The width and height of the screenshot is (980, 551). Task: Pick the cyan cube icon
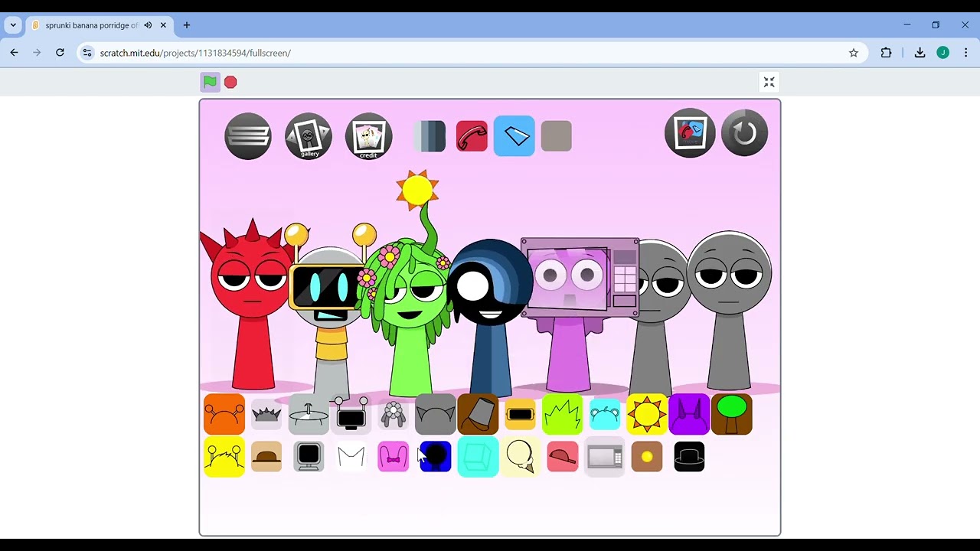pyautogui.click(x=478, y=457)
